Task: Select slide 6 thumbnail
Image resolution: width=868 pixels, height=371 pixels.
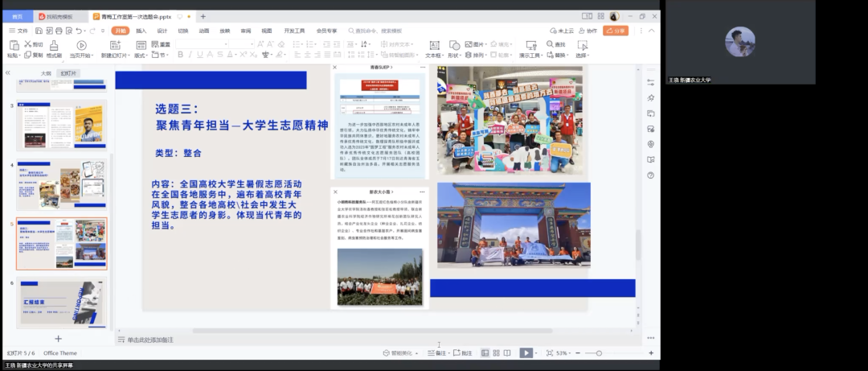Action: click(61, 303)
